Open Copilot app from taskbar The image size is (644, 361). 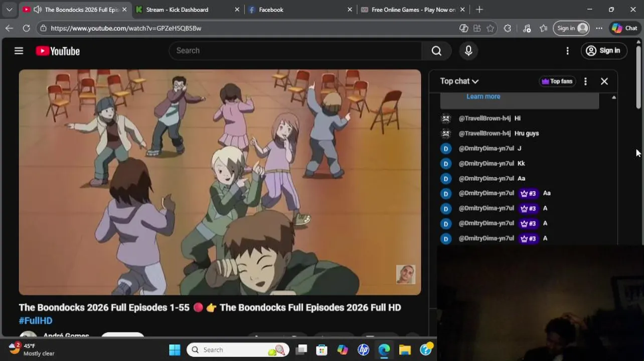tap(343, 350)
